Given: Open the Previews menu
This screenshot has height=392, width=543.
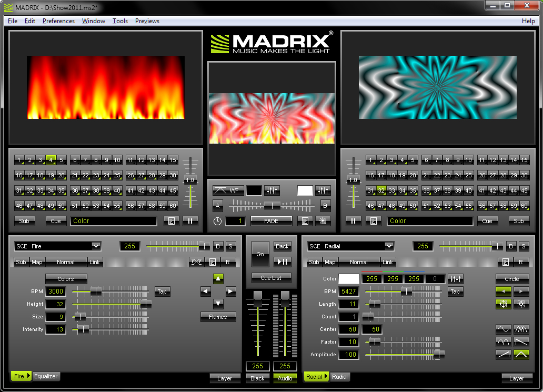Looking at the screenshot, I should (x=147, y=21).
